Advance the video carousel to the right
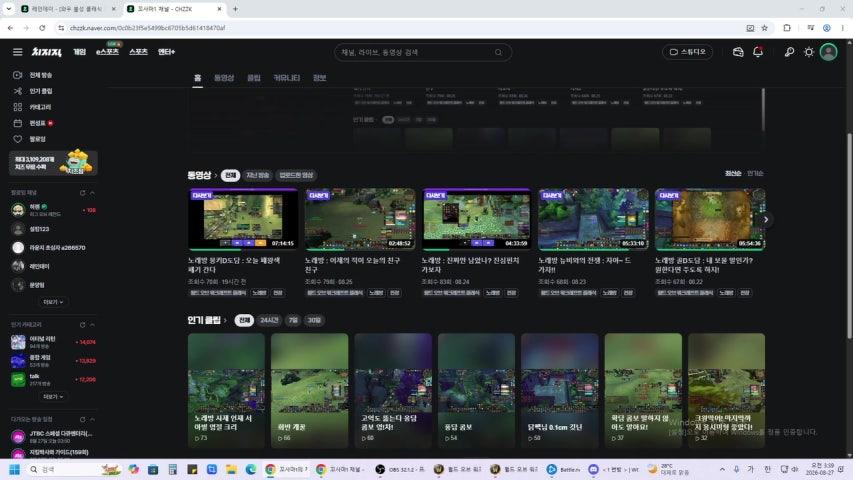 click(765, 219)
